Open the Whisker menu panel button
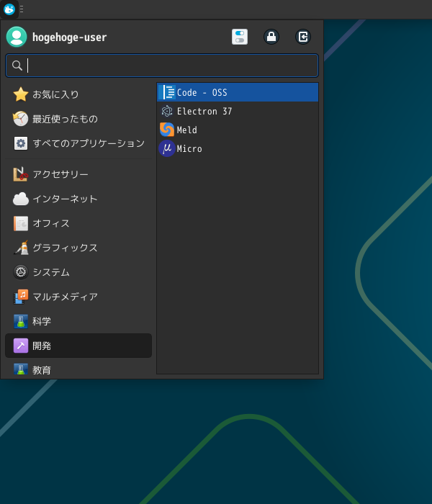The height and width of the screenshot is (504, 432). click(x=9, y=9)
